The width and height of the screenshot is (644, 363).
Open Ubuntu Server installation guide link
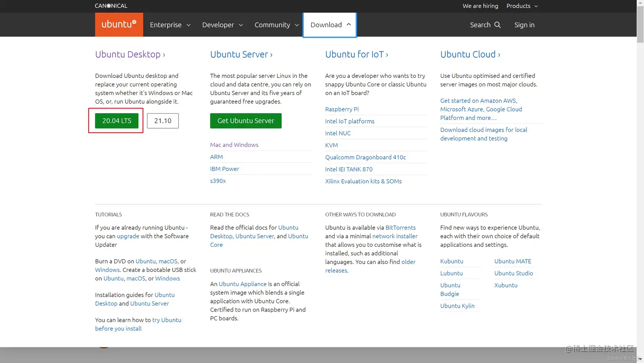click(x=149, y=303)
